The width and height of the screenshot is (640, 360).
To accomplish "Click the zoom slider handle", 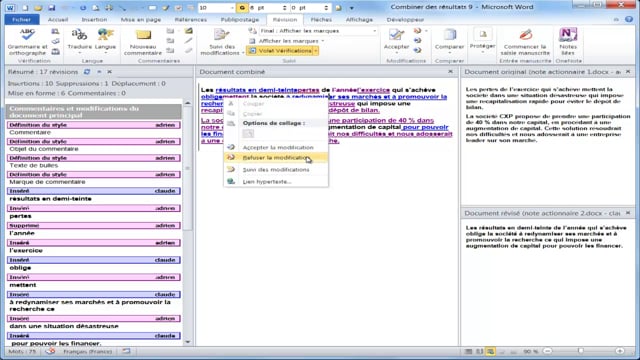I will click(x=580, y=351).
